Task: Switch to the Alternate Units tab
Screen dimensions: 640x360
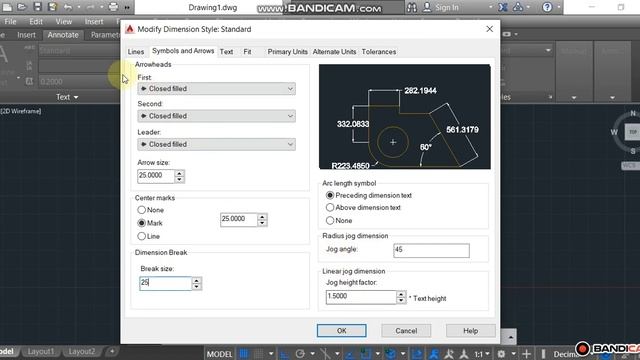Action: coord(334,52)
